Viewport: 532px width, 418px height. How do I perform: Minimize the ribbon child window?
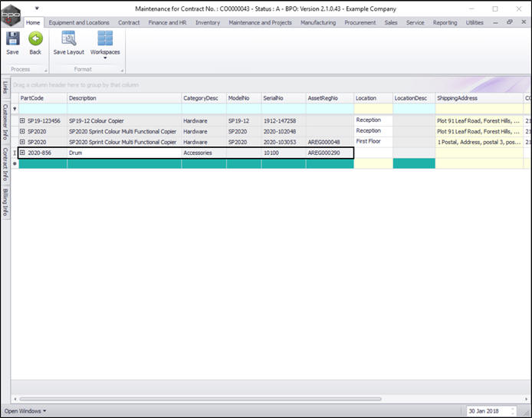pyautogui.click(x=496, y=22)
